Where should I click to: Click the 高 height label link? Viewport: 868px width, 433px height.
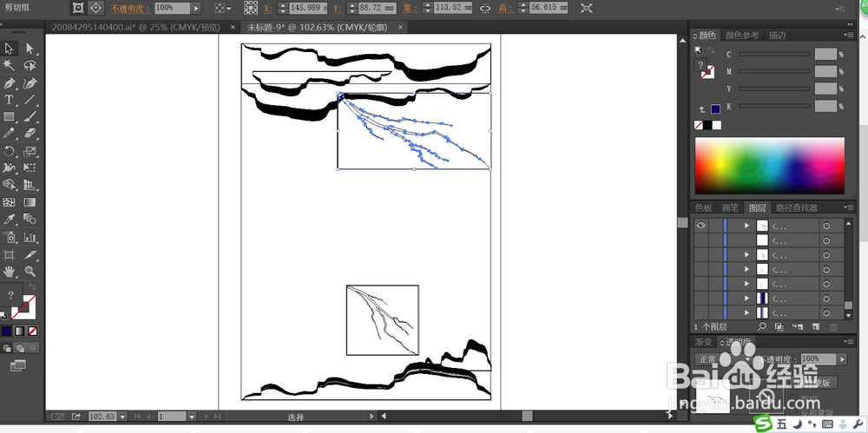505,9
